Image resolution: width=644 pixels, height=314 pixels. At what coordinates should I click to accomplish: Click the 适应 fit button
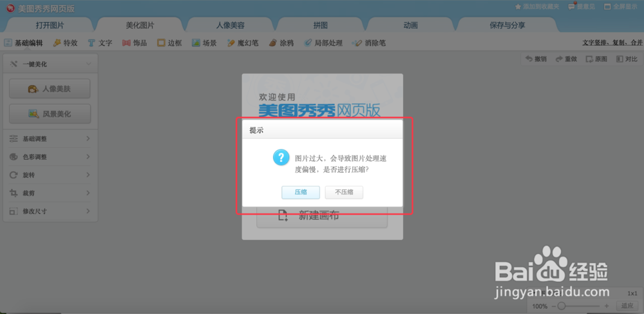point(627,306)
